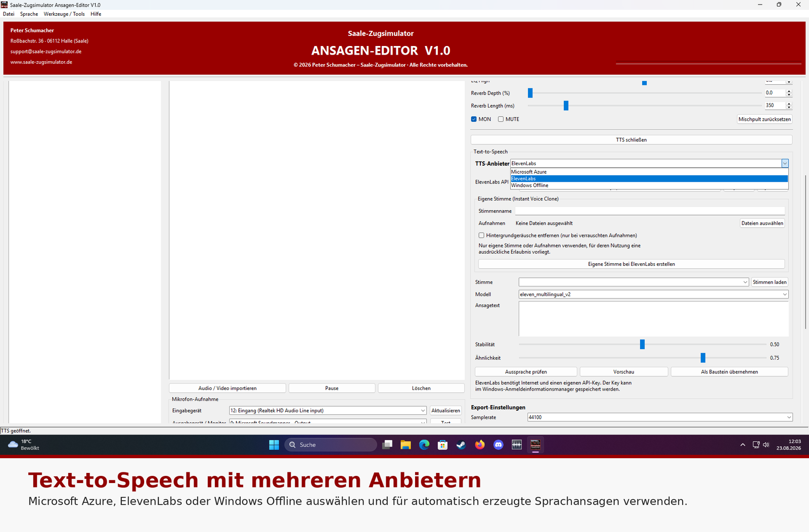This screenshot has height=532, width=809.
Task: Toggle the MON monitoring checkbox
Action: pyautogui.click(x=474, y=119)
